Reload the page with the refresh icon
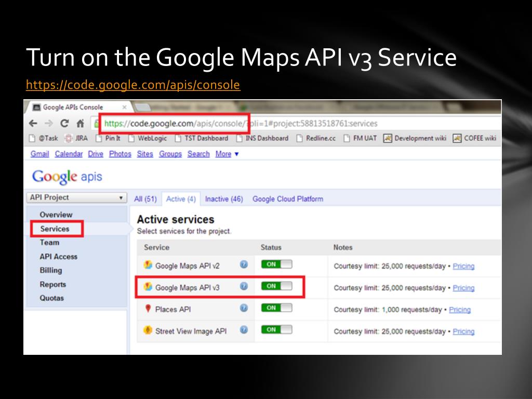The height and width of the screenshot is (399, 532). pyautogui.click(x=64, y=123)
